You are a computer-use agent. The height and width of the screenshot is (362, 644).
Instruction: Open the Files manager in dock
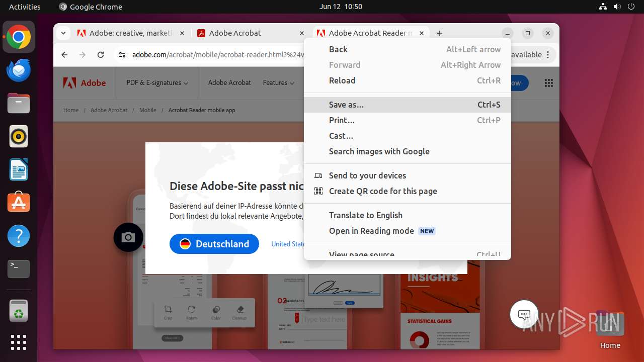19,104
